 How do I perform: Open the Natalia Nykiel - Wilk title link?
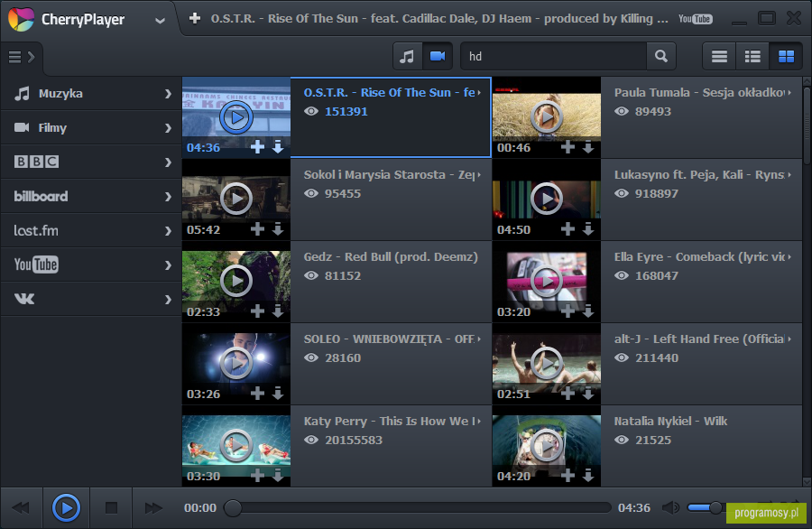click(x=670, y=422)
